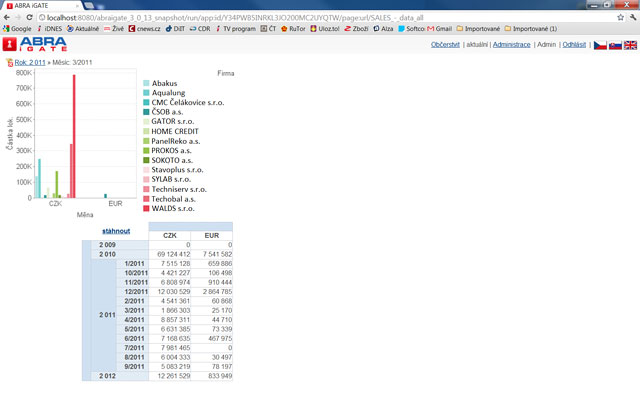Click the Aqualung legend label
Screen dimensions: 640x408
tap(169, 93)
